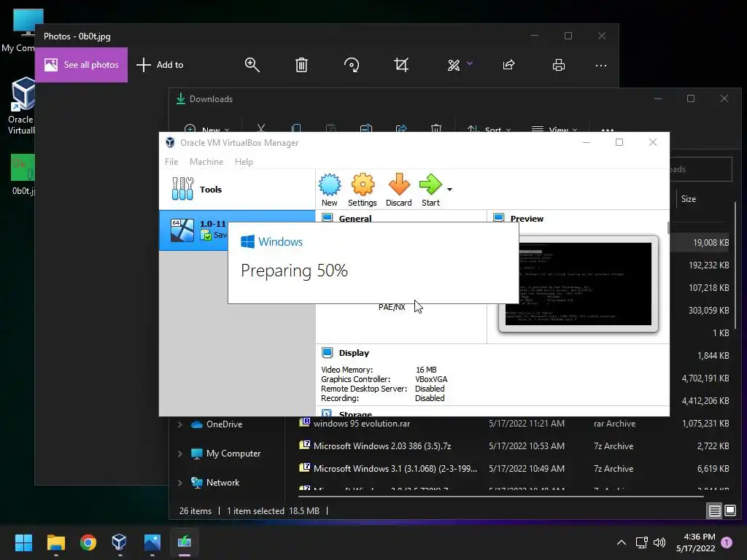Click the 19,008 KB size cell
747x560 pixels.
point(711,242)
